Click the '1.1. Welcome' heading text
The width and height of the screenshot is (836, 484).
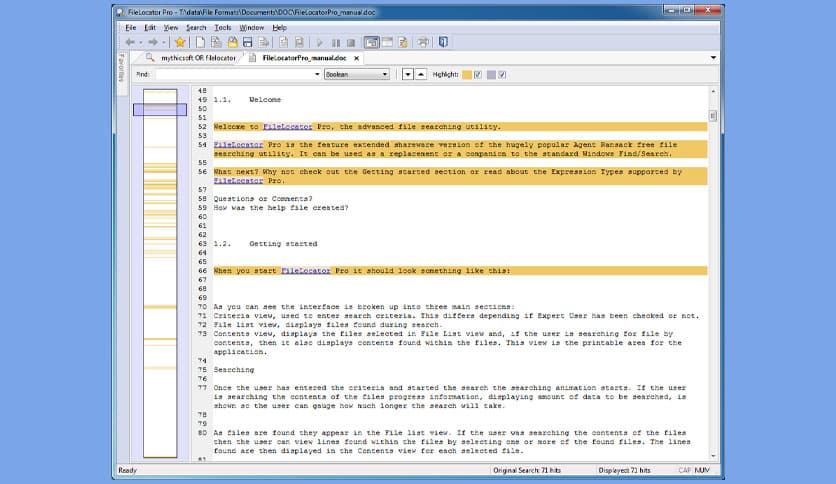(247, 100)
